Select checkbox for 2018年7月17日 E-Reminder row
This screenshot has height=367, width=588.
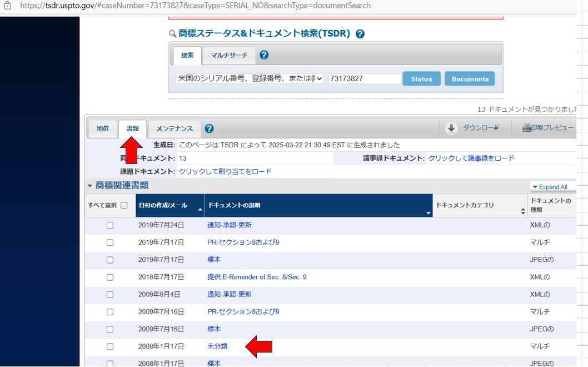[x=110, y=277]
